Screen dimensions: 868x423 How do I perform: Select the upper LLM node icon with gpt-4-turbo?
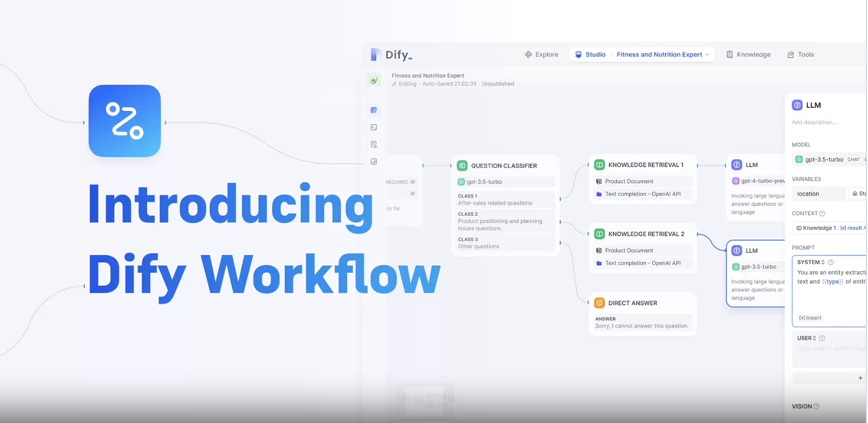tap(737, 165)
